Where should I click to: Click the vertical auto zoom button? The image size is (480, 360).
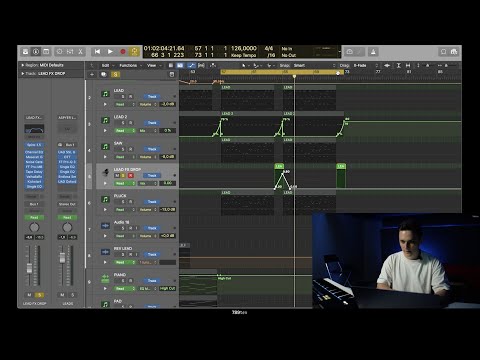coord(398,65)
